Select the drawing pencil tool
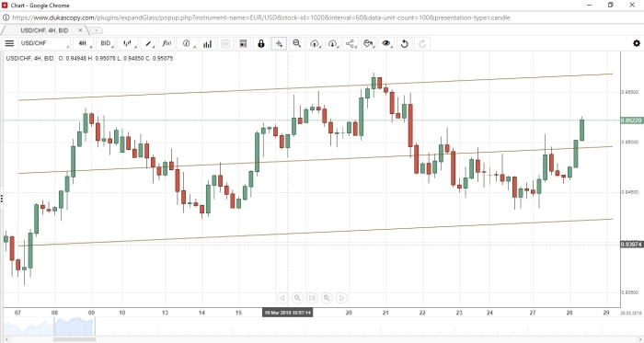The width and height of the screenshot is (644, 343). [x=149, y=43]
